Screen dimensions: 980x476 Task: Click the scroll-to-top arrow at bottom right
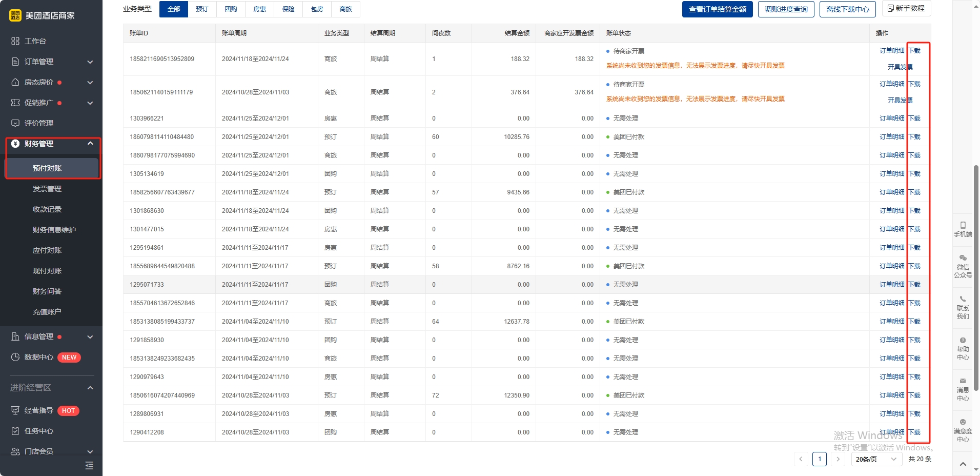963,464
